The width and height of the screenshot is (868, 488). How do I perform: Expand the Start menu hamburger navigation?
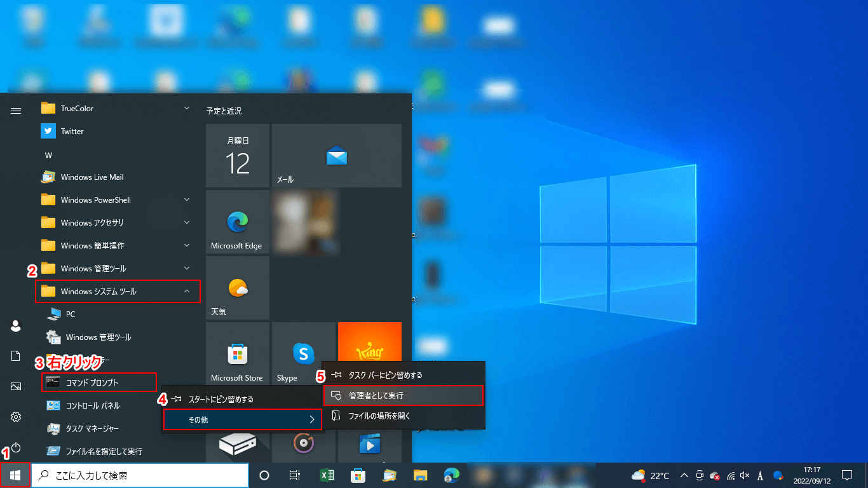coord(16,111)
